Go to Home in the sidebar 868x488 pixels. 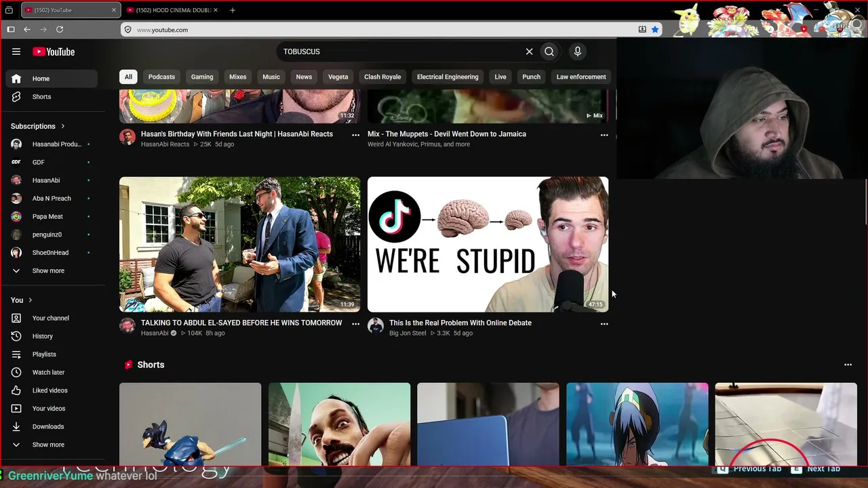coord(52,79)
